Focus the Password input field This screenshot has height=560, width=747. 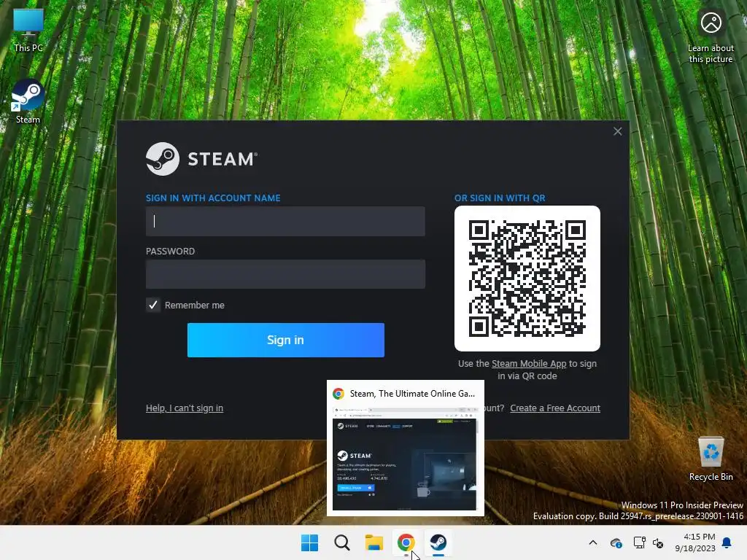coord(285,274)
